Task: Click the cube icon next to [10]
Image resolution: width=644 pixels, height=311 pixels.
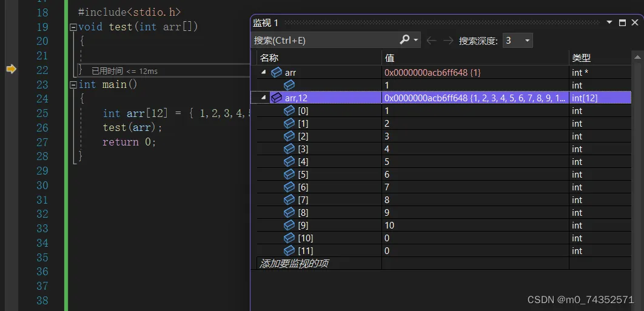Action: coord(289,238)
